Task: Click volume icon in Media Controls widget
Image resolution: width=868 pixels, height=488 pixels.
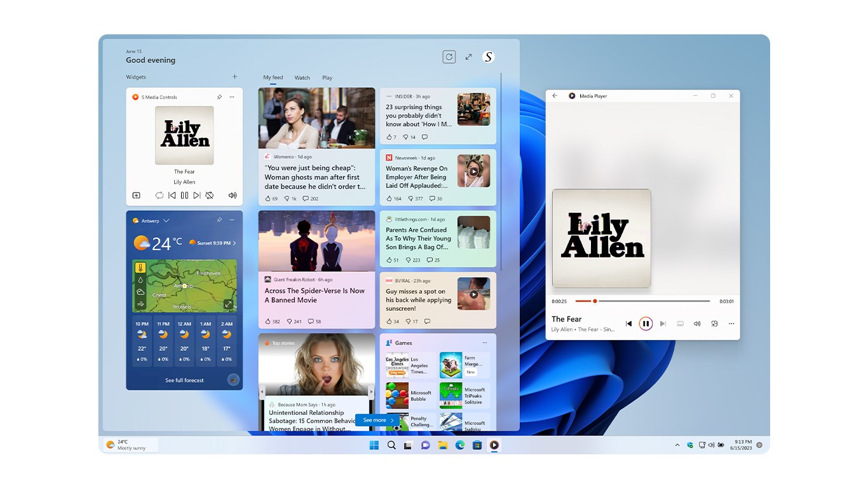Action: pos(233,196)
